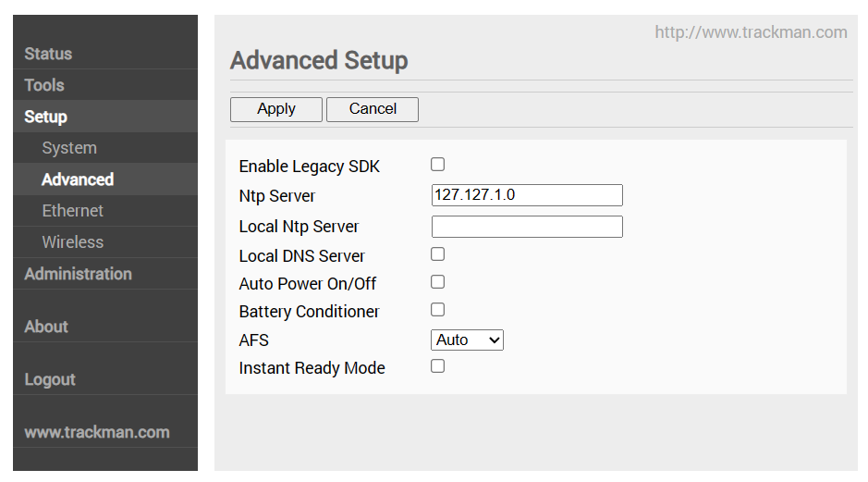Open the Status menu section
Image resolution: width=868 pixels, height=482 pixels.
48,54
